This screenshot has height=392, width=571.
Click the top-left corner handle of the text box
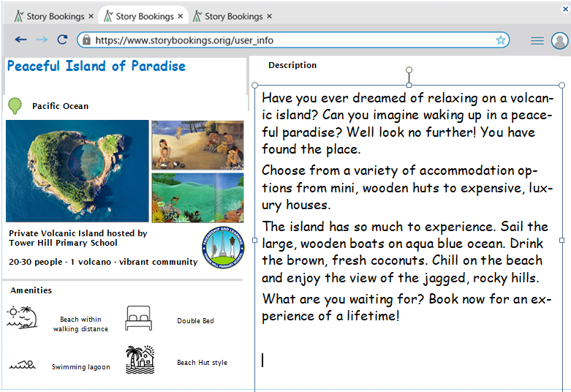254,86
